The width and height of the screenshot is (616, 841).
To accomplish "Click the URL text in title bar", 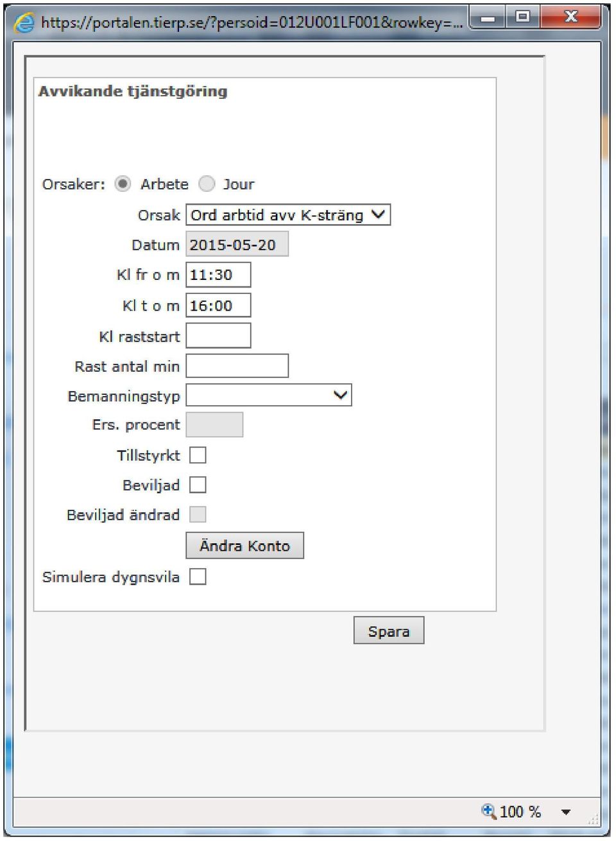I will point(252,23).
